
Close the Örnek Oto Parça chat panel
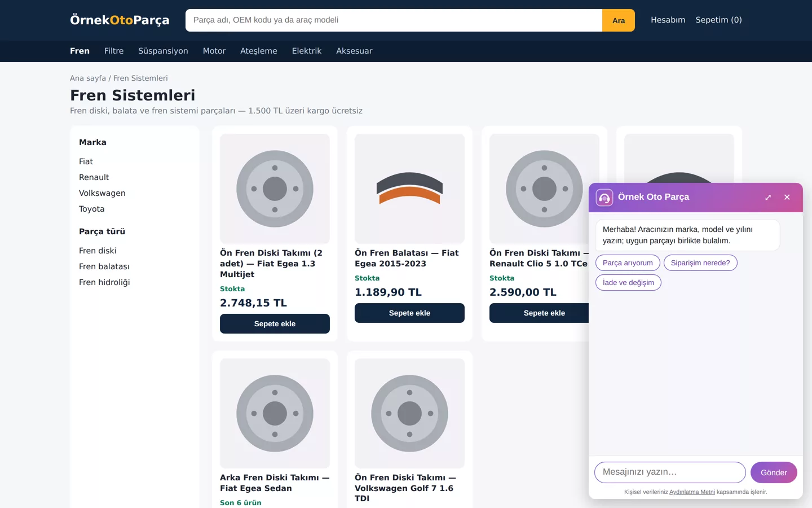[787, 198]
